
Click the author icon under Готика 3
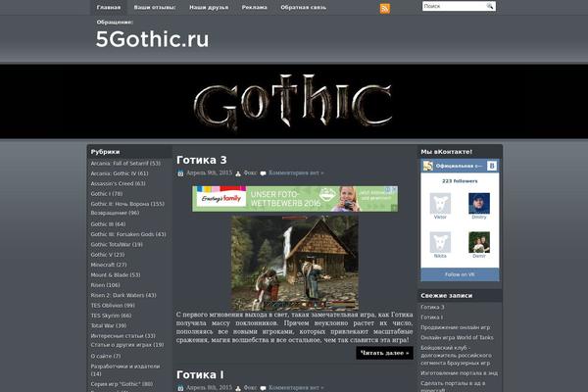point(238,173)
